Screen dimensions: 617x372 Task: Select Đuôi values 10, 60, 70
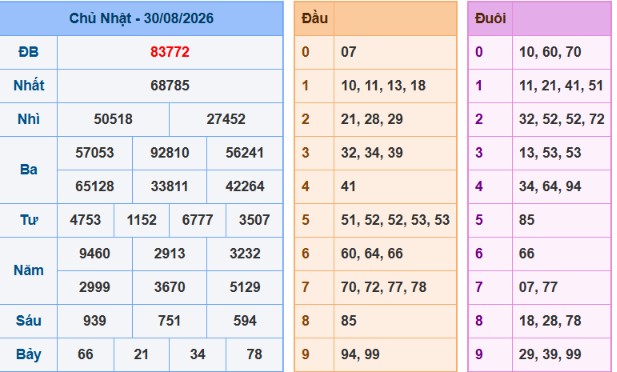[550, 52]
